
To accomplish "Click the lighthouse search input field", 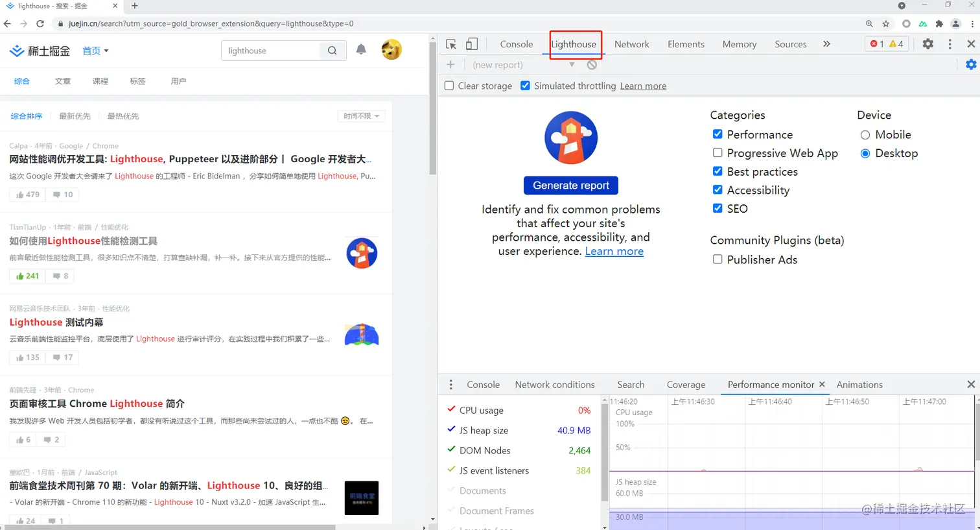I will pyautogui.click(x=271, y=51).
